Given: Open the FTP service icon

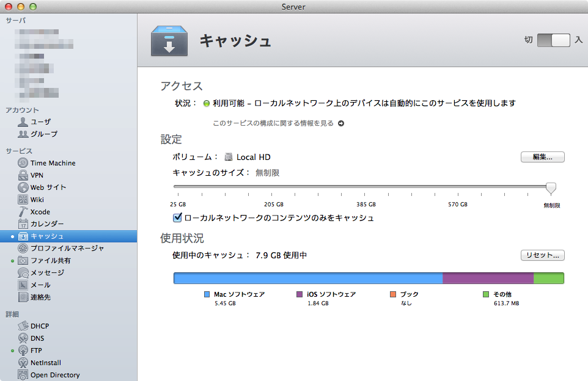Looking at the screenshot, I should tap(23, 350).
